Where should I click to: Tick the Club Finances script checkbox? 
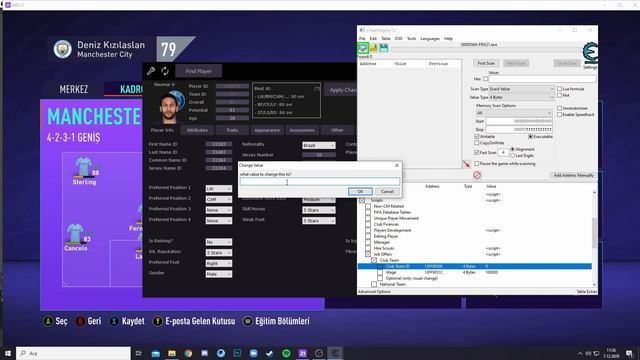click(368, 224)
